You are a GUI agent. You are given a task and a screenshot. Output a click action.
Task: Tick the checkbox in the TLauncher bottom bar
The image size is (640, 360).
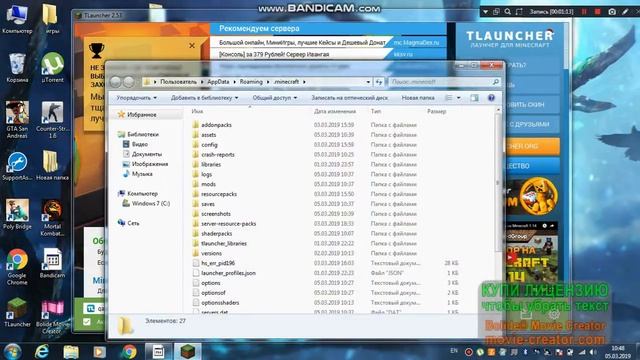87,322
